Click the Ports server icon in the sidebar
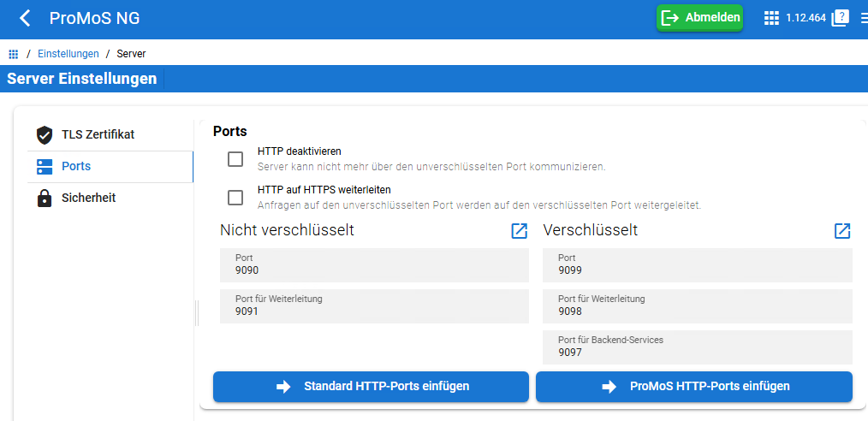Screen dimensions: 868x421 [45, 167]
